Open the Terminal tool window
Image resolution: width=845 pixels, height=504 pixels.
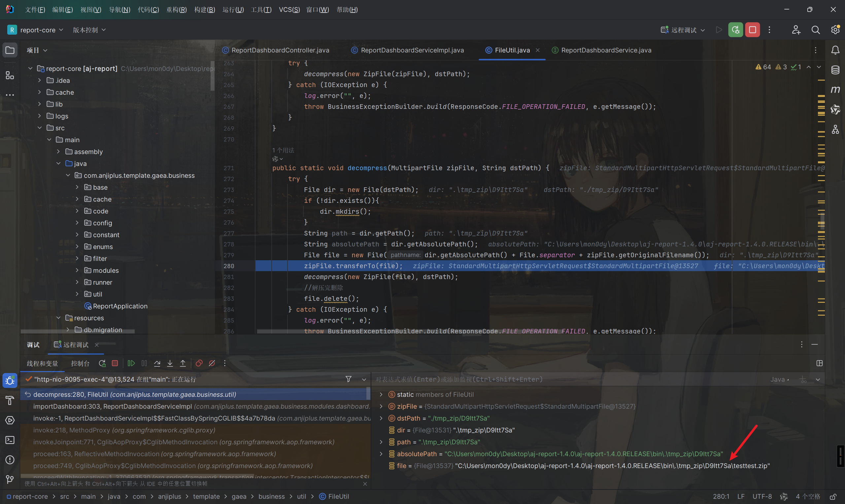(10, 440)
